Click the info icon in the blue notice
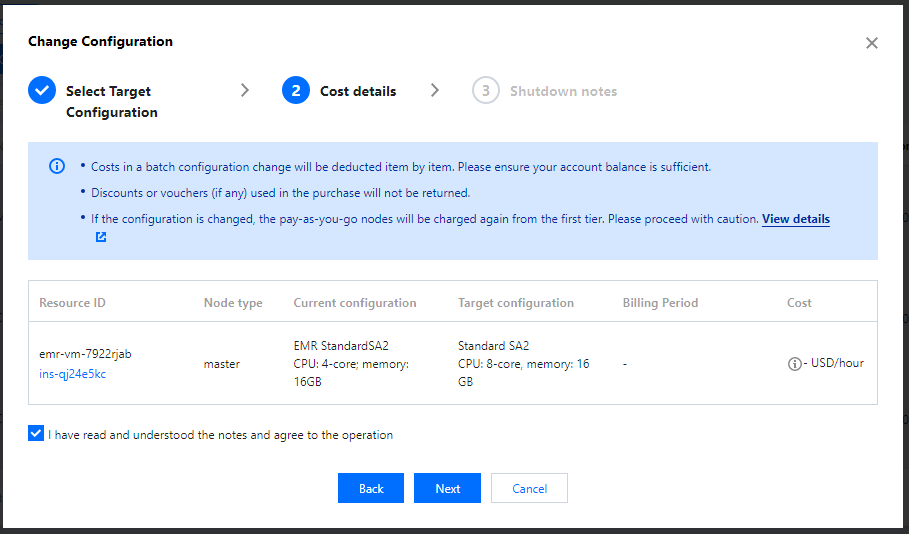This screenshot has width=909, height=534. point(57,167)
